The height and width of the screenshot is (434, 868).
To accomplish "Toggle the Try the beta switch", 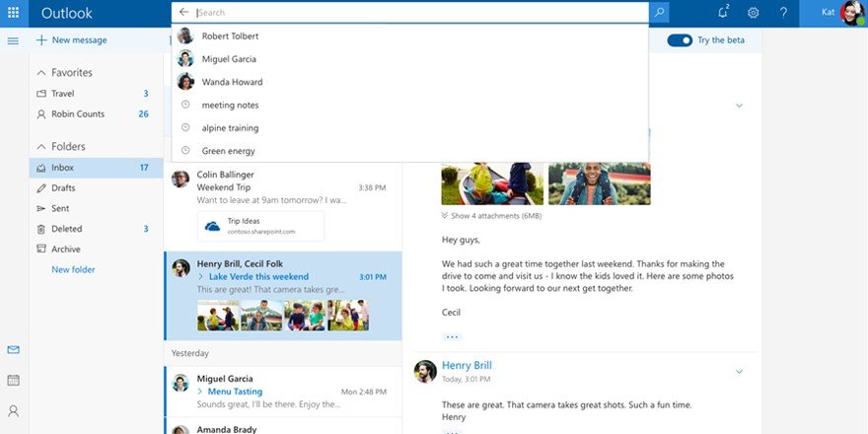I will [x=680, y=40].
